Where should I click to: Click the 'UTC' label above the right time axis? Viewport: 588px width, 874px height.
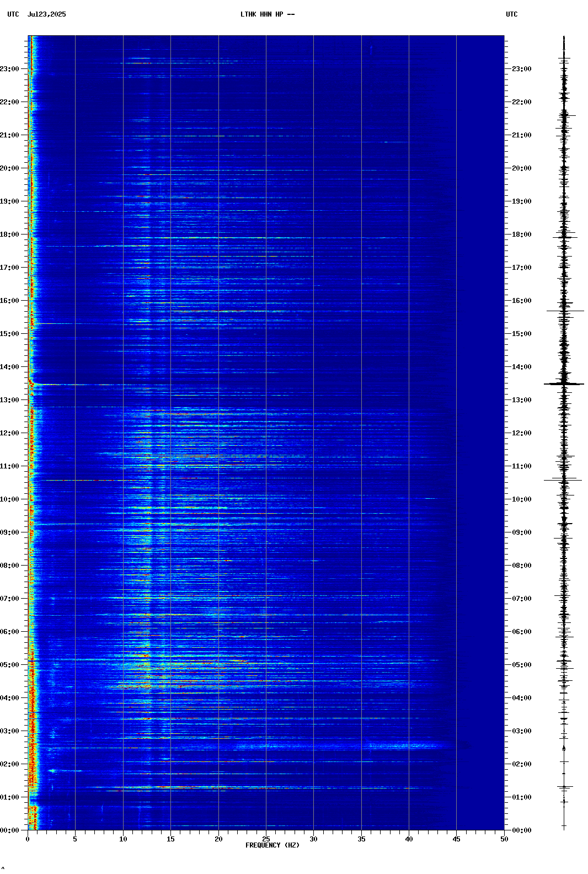pyautogui.click(x=512, y=14)
